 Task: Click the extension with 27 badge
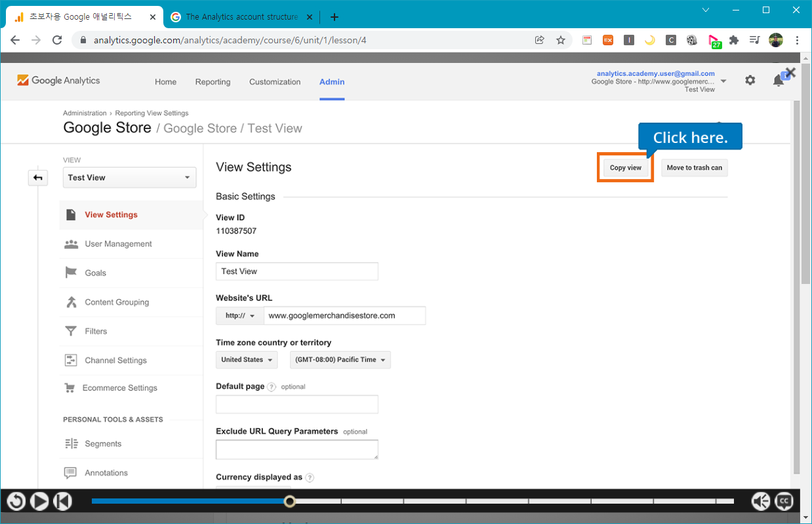[x=714, y=41]
